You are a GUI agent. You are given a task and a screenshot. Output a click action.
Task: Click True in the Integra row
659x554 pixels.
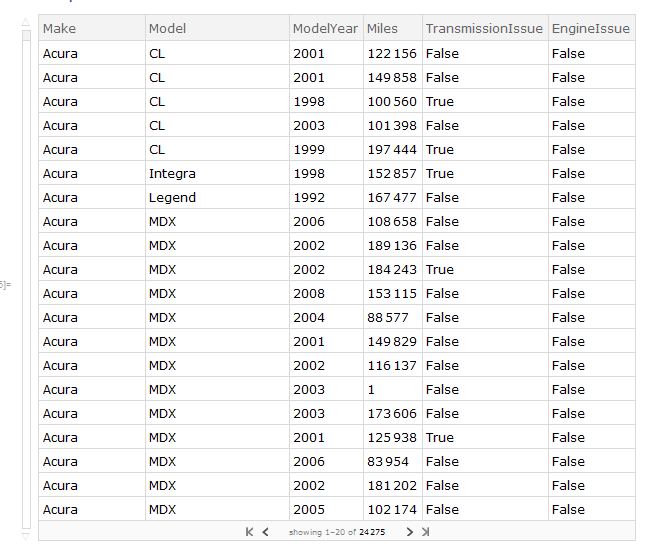coord(440,174)
